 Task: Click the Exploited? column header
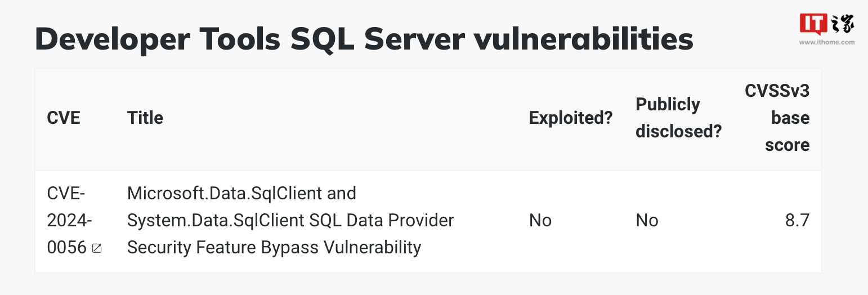pos(571,118)
